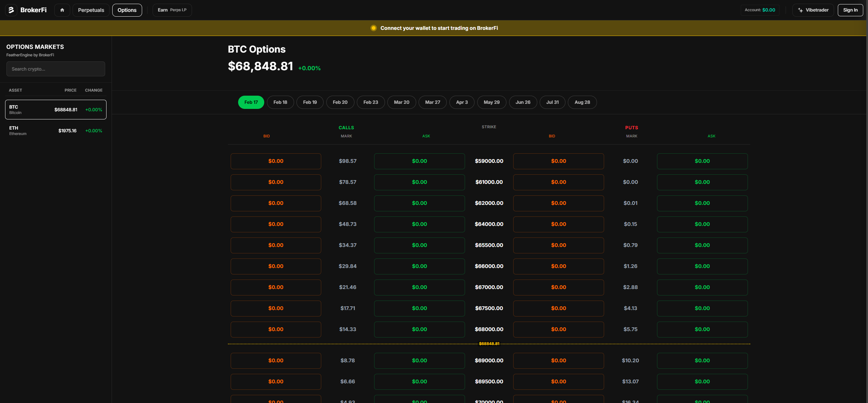
Task: Go to the Earn Perps LP page
Action: tap(172, 10)
